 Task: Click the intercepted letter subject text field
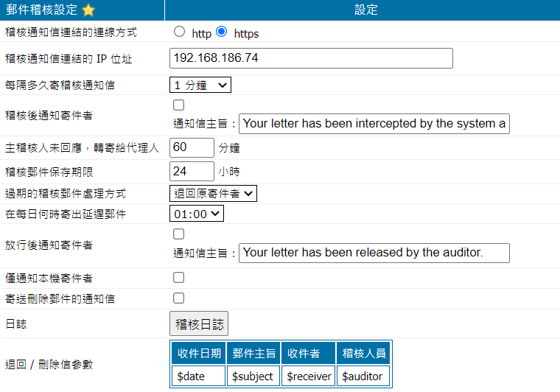pos(374,124)
